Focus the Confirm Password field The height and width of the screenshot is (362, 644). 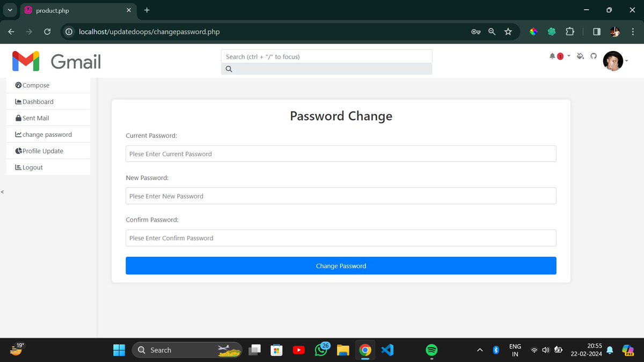[341, 238]
